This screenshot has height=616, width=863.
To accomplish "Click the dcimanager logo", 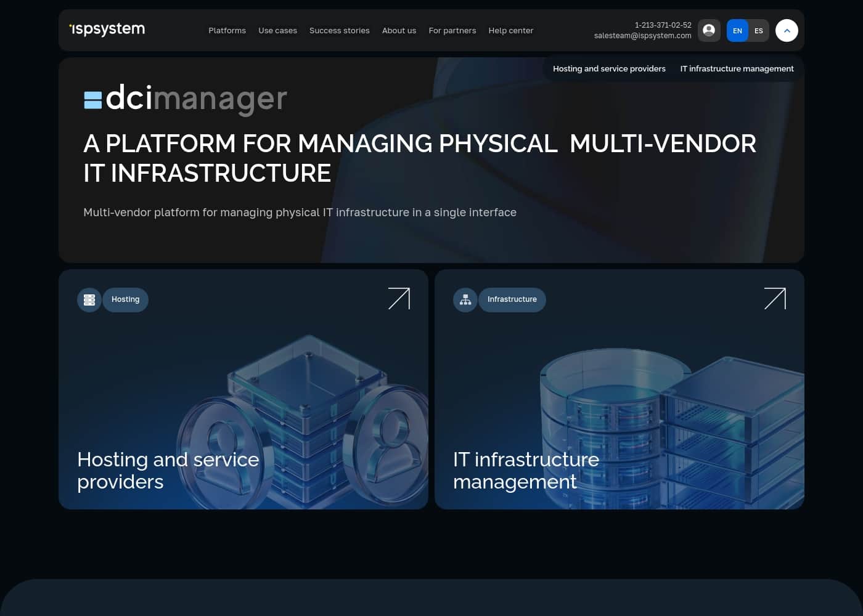I will (186, 99).
